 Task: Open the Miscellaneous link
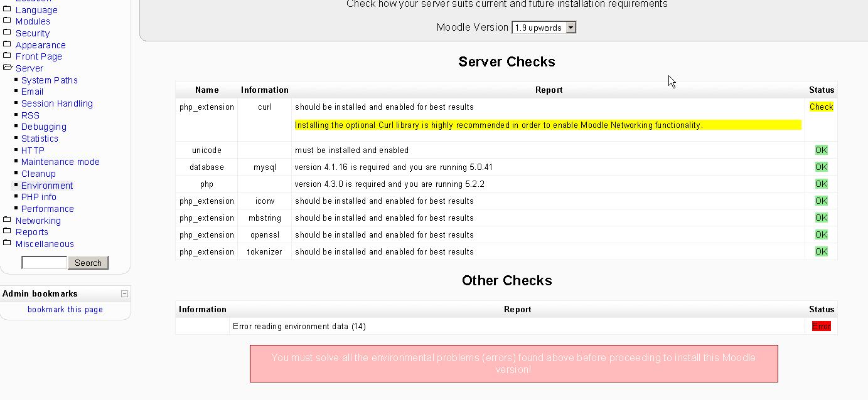[x=45, y=244]
